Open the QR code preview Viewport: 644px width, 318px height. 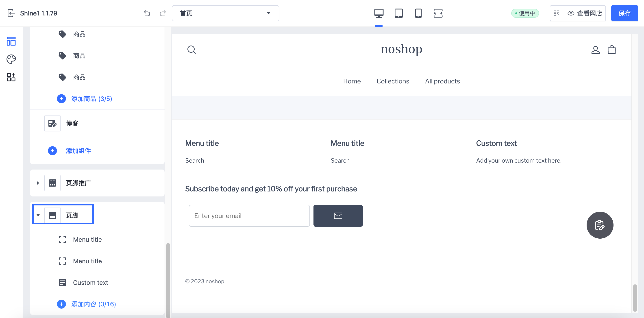click(x=557, y=13)
